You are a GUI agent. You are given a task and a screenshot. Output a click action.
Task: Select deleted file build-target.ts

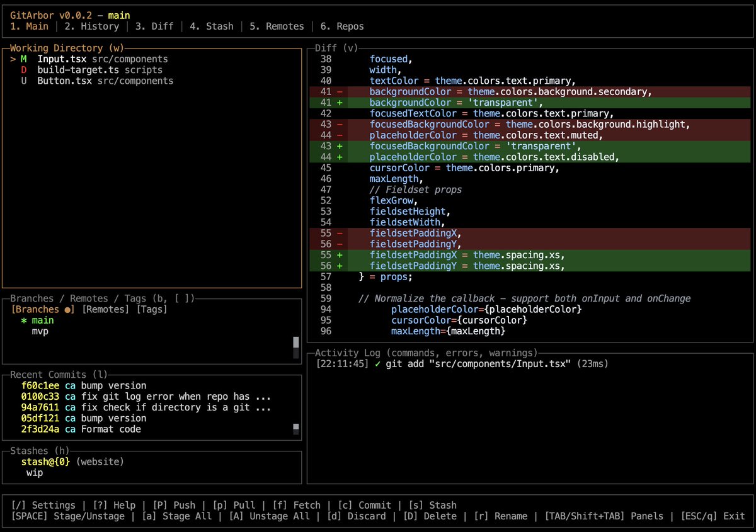coord(151,70)
